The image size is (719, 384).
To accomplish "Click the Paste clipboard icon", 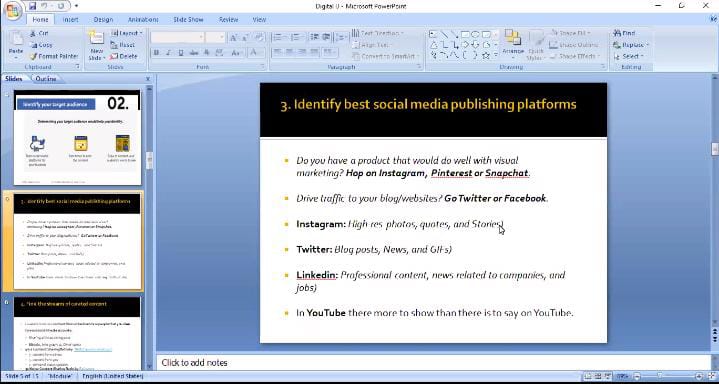I will tap(16, 39).
